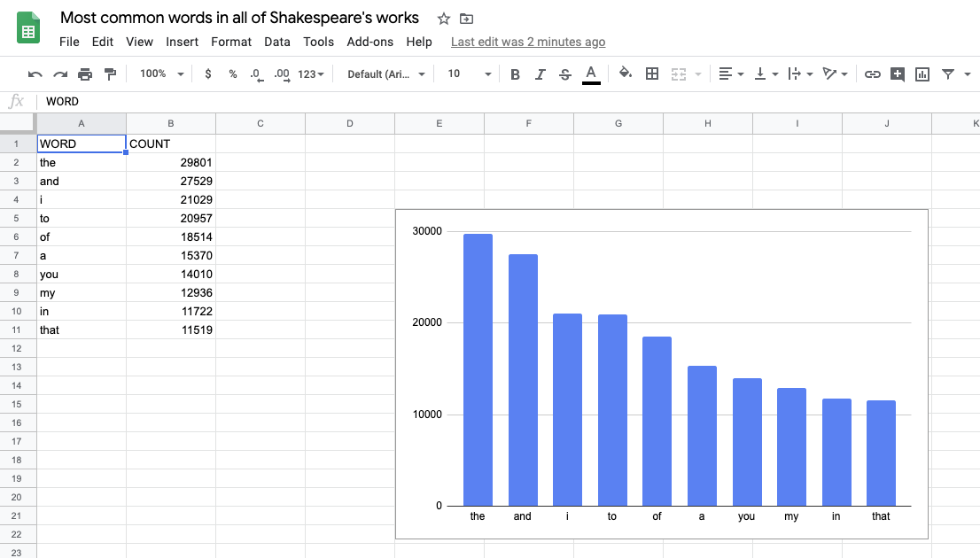The height and width of the screenshot is (558, 980).
Task: Click the Print icon
Action: (85, 74)
